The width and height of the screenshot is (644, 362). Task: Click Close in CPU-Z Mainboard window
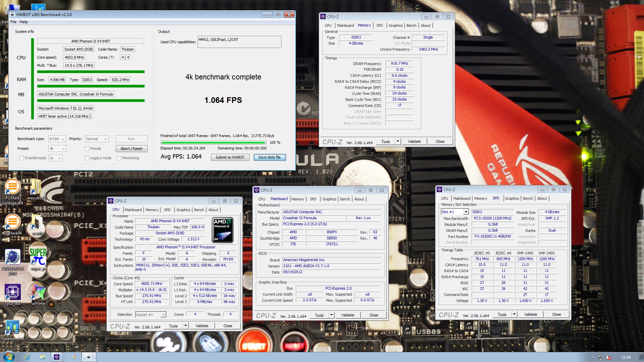pos(374,315)
